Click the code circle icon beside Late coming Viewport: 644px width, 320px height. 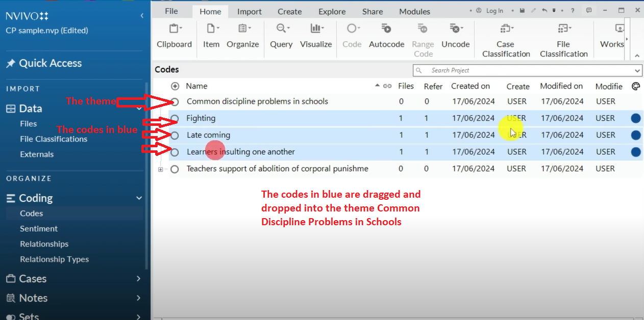coord(175,135)
